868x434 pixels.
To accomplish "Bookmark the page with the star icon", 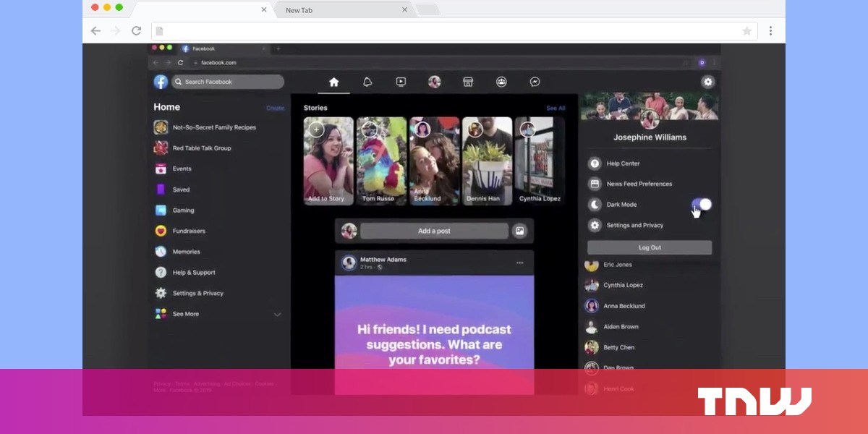I will (x=746, y=31).
